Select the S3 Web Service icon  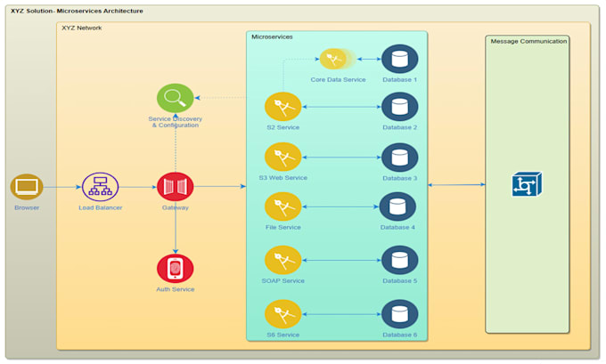click(x=283, y=158)
